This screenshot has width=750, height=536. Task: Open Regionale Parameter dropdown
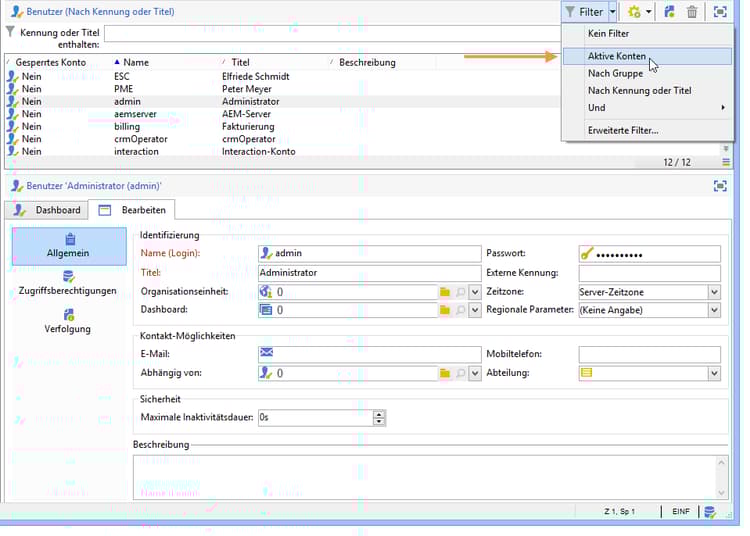(714, 310)
